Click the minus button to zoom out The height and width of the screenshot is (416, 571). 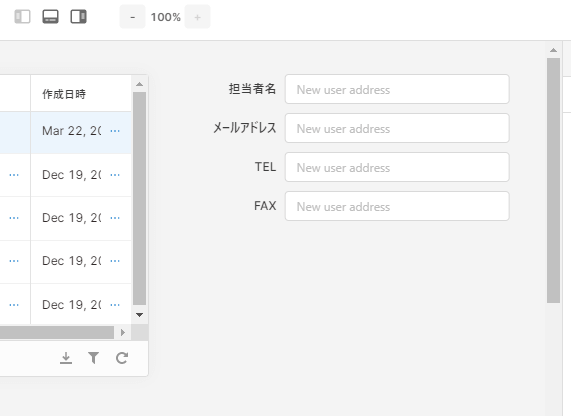(x=133, y=17)
